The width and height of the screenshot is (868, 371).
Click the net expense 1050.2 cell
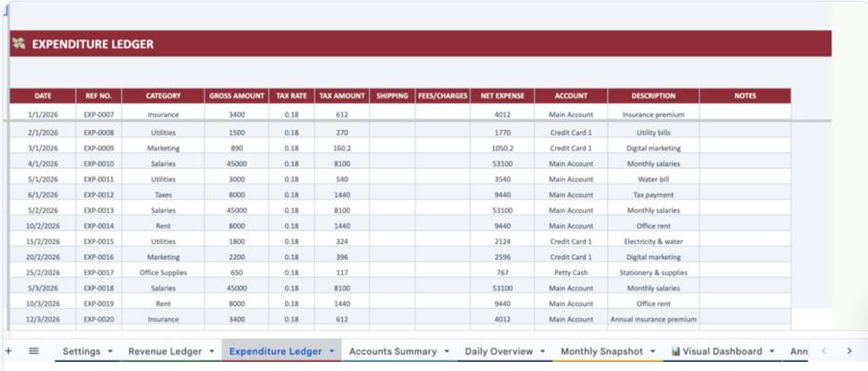502,148
